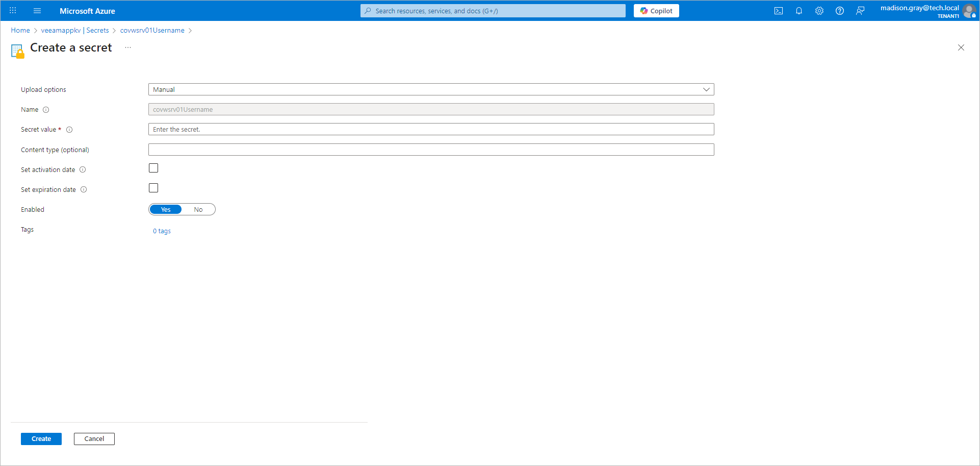
Task: Open the feedback icon in the top bar
Action: (x=861, y=10)
